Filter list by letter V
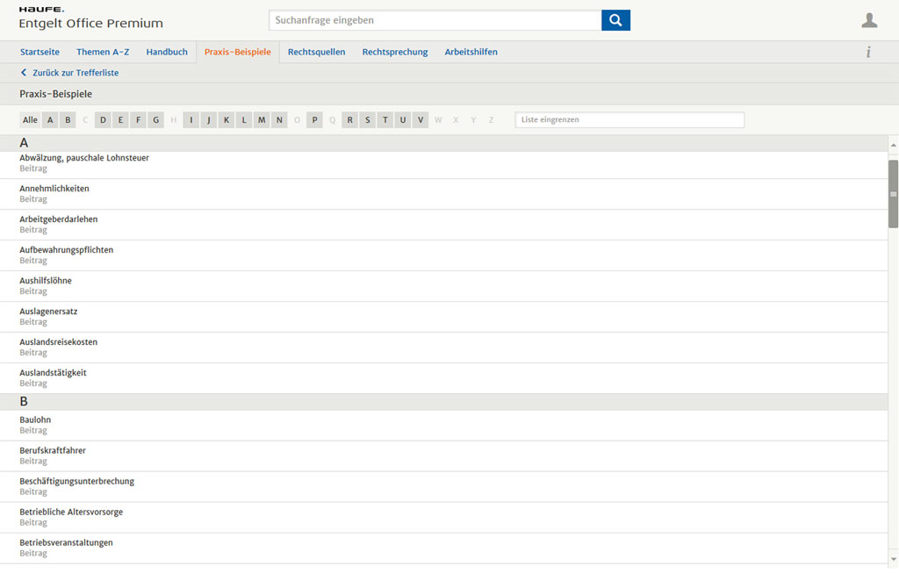The height and width of the screenshot is (588, 899). click(421, 119)
